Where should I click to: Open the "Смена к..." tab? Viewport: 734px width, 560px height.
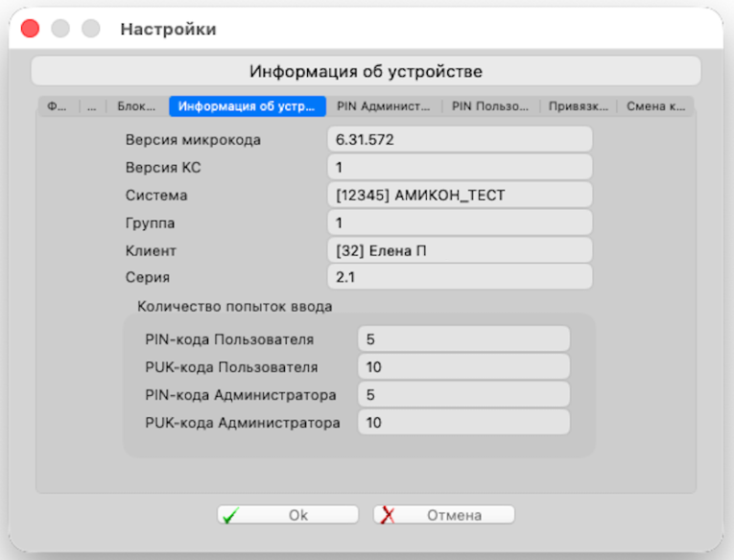[655, 106]
